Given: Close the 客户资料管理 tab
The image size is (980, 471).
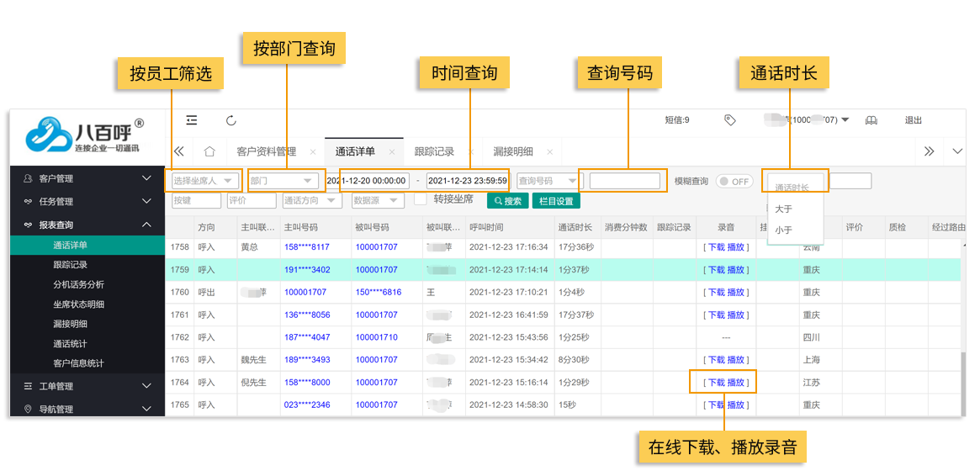Looking at the screenshot, I should pyautogui.click(x=313, y=152).
